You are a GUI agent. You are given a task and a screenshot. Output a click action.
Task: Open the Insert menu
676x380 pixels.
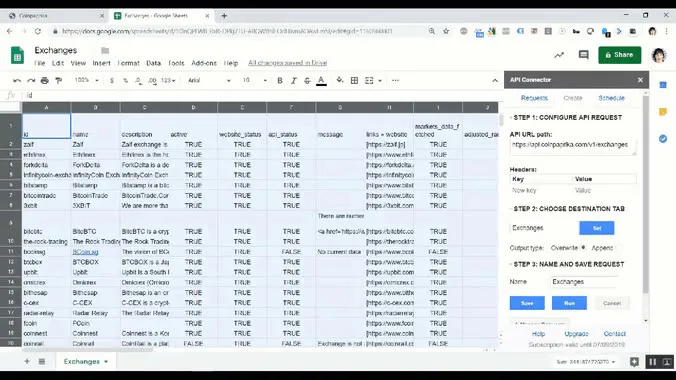[x=102, y=63]
